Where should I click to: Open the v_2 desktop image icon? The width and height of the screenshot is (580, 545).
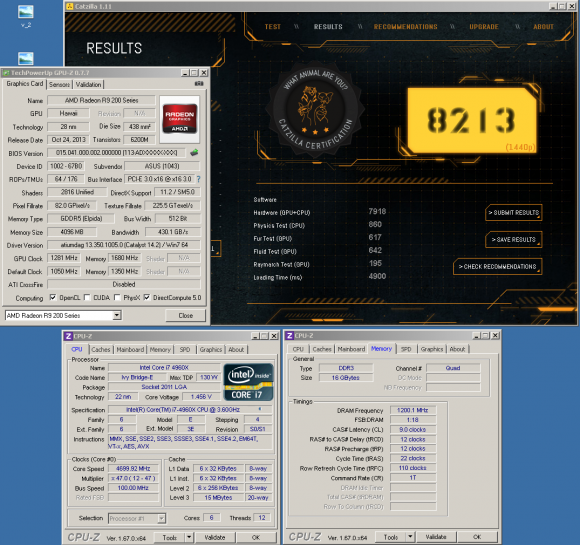(26, 17)
